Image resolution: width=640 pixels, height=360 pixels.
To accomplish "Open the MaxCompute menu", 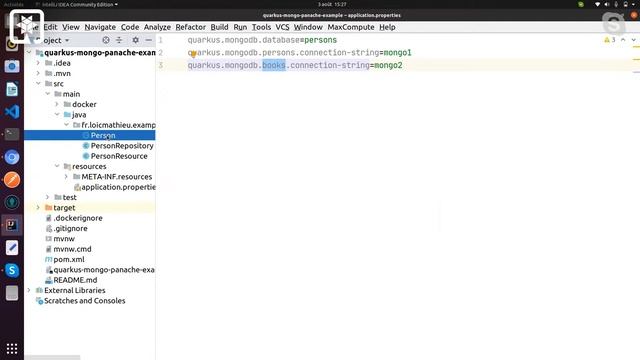I will [x=351, y=27].
